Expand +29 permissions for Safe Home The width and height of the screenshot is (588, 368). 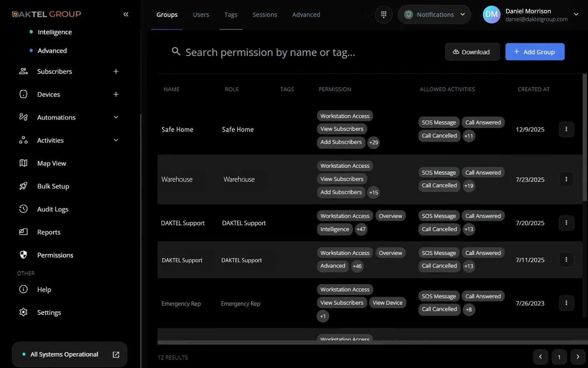click(x=373, y=142)
